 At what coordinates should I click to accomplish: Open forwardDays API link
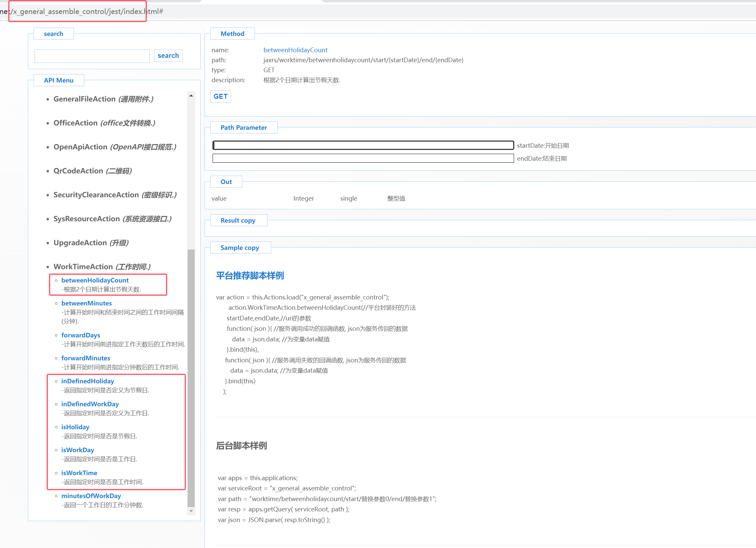coord(81,335)
